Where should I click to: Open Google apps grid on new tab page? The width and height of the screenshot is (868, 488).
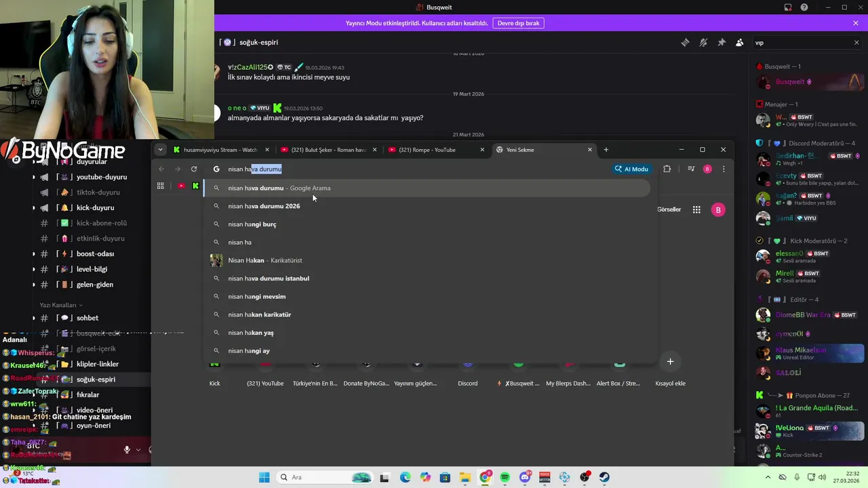(x=696, y=209)
